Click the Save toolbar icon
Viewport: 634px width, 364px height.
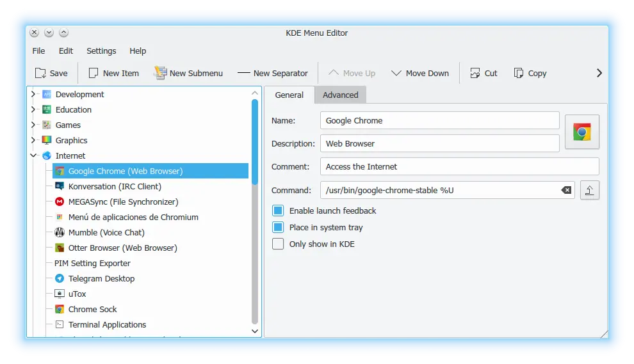[40, 73]
